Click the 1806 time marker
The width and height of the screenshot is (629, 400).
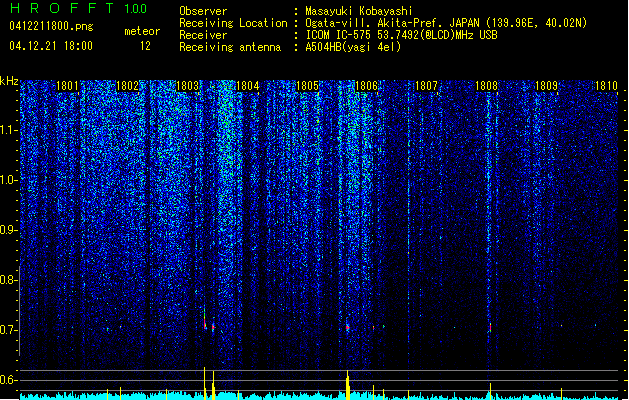(x=366, y=86)
